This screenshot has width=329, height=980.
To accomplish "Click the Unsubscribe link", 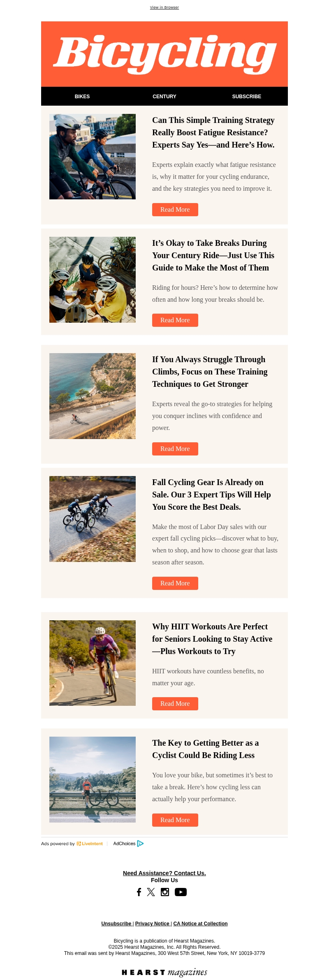I will (x=116, y=923).
